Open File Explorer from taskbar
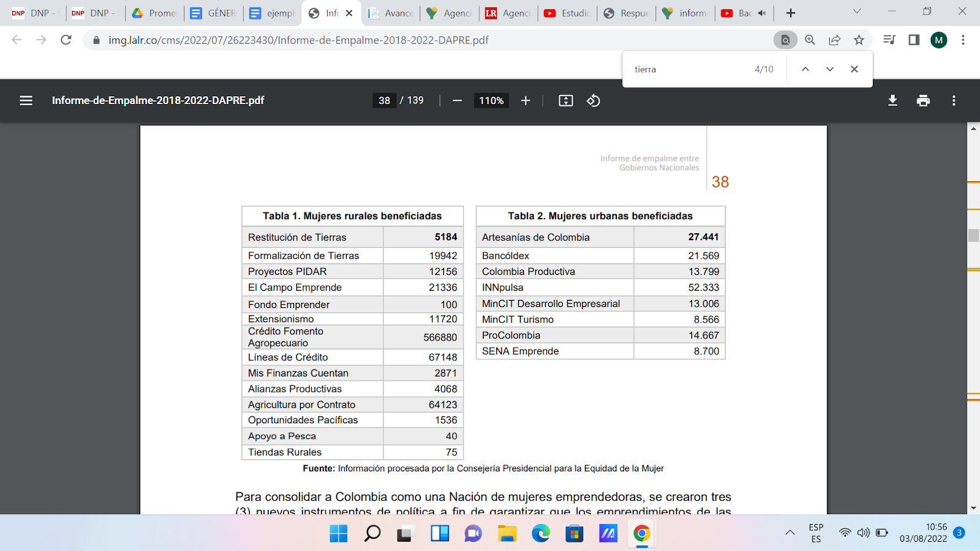Viewport: 980px width, 551px height. pyautogui.click(x=507, y=533)
